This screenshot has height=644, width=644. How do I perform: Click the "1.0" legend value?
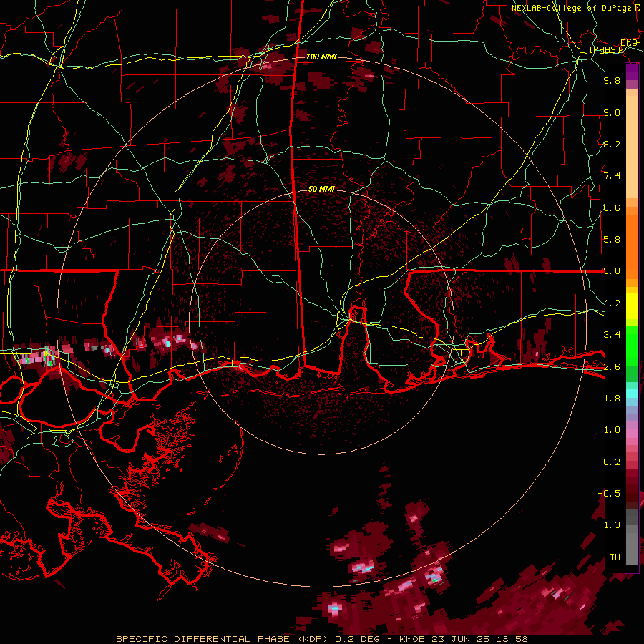point(612,430)
